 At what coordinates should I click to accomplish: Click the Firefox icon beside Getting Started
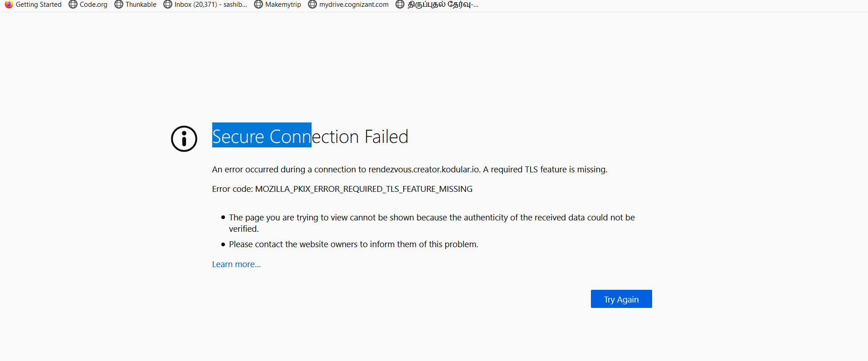pos(9,5)
